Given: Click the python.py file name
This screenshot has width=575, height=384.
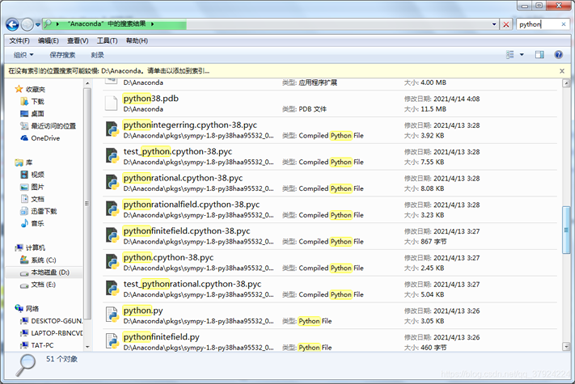Looking at the screenshot, I should [143, 311].
